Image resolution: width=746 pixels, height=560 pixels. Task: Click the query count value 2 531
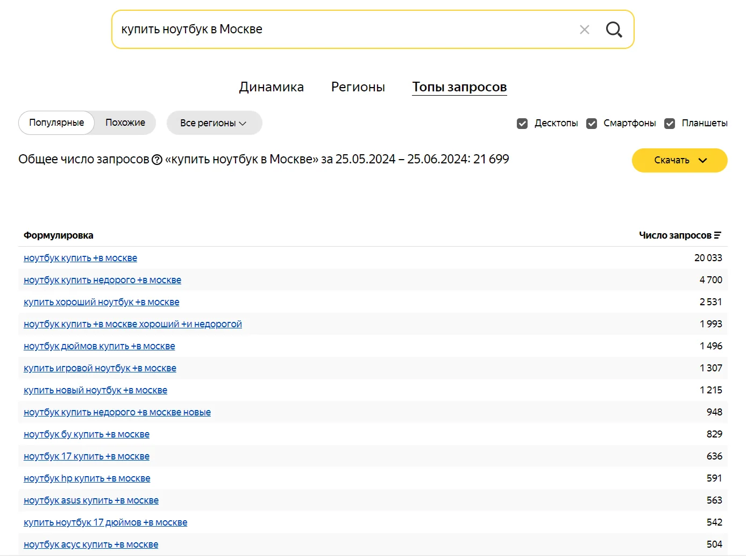[711, 302]
